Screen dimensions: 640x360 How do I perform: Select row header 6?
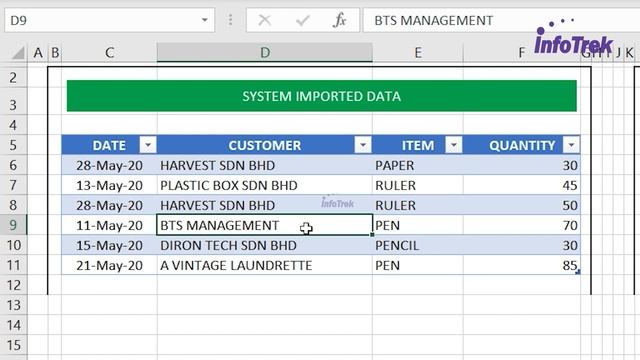pos(13,165)
